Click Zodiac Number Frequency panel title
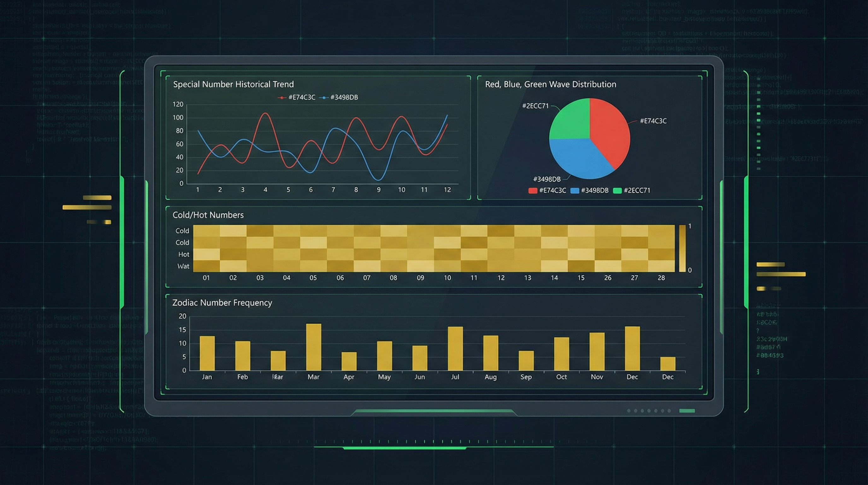 pos(222,303)
